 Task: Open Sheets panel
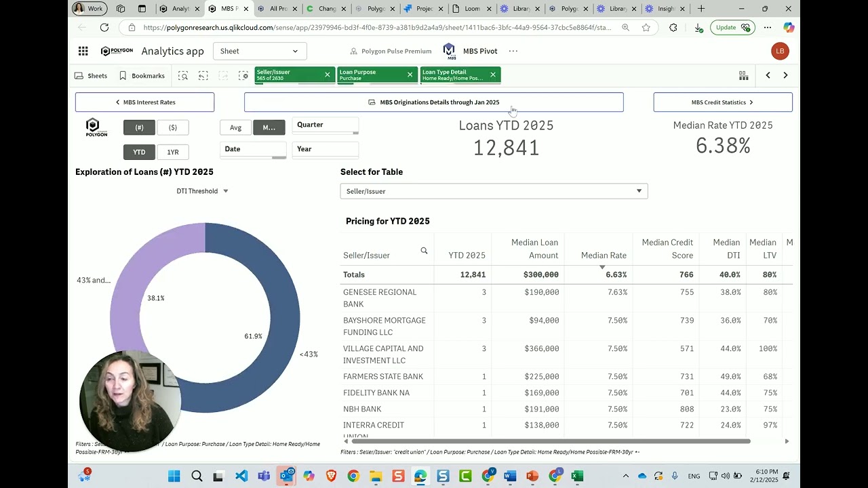coord(91,76)
